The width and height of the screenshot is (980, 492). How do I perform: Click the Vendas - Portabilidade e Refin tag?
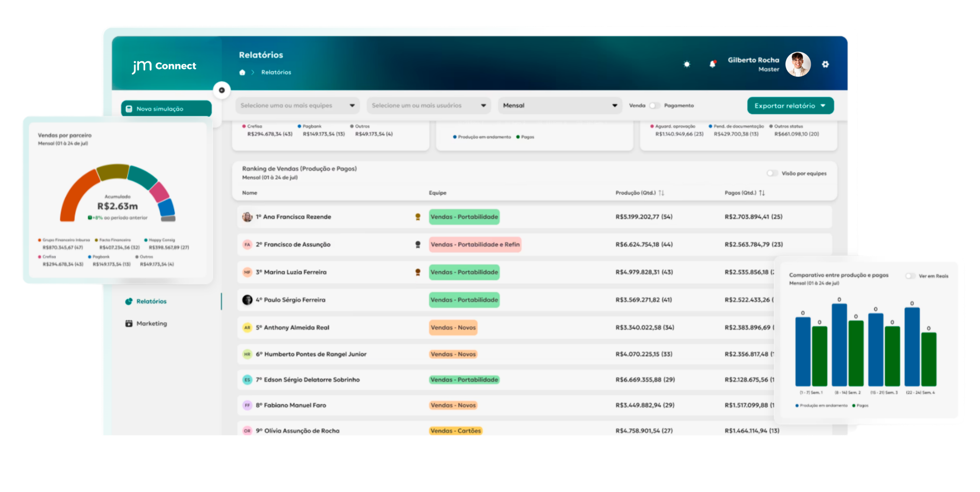[475, 244]
